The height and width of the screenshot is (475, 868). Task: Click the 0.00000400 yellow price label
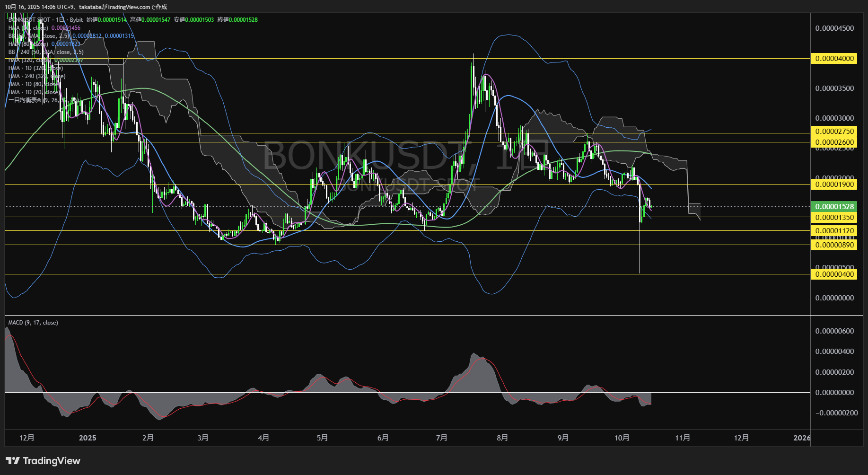coord(834,274)
